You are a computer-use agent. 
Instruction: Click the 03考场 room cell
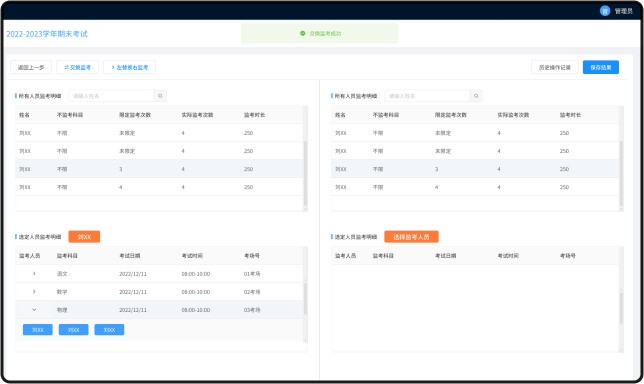tap(252, 310)
